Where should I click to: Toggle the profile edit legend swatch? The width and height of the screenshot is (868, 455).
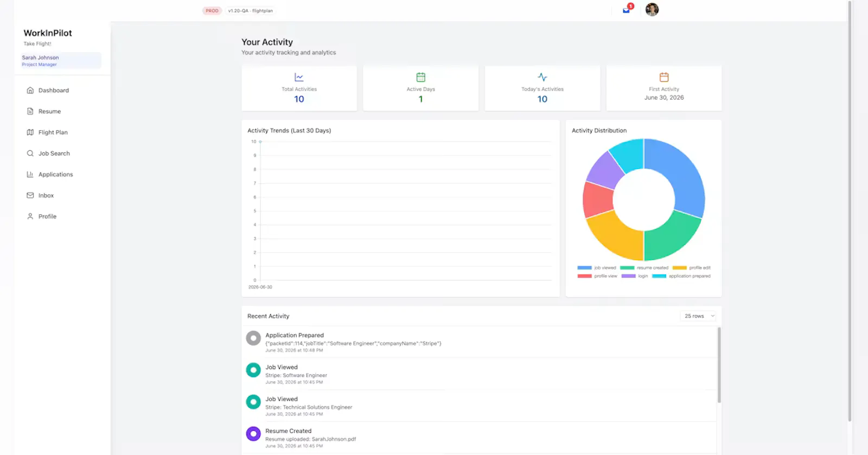[680, 268]
